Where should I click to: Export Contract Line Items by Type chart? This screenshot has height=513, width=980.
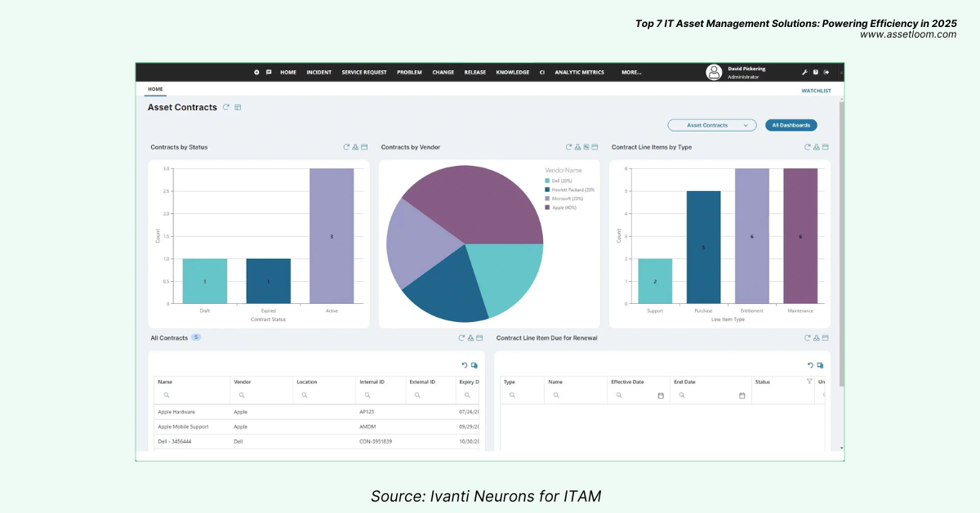click(816, 147)
